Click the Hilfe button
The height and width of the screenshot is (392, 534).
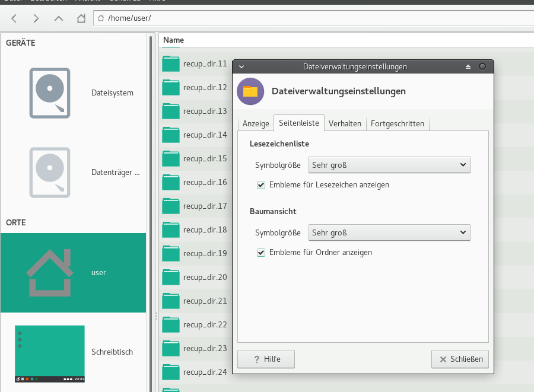tap(266, 359)
